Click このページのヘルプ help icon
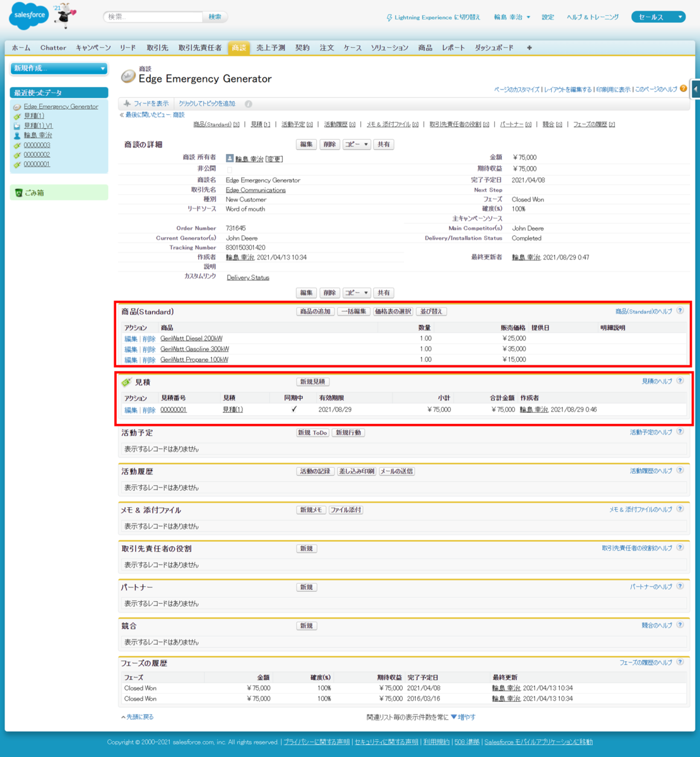This screenshot has height=757, width=700. 684,89
